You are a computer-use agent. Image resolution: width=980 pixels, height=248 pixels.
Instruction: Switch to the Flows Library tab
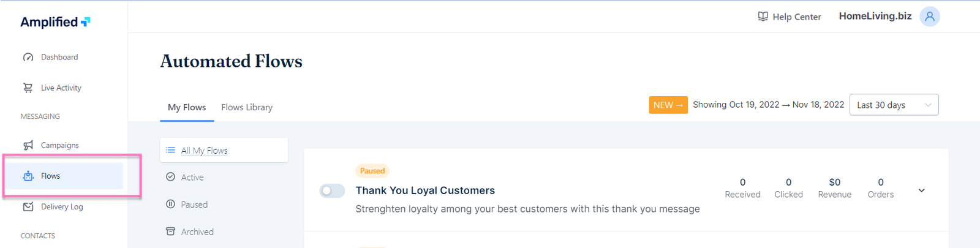click(x=247, y=107)
